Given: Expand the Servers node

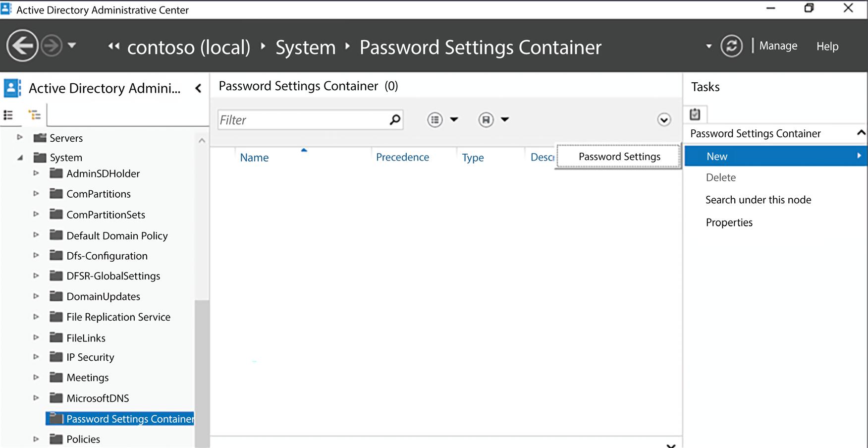Looking at the screenshot, I should (x=20, y=137).
